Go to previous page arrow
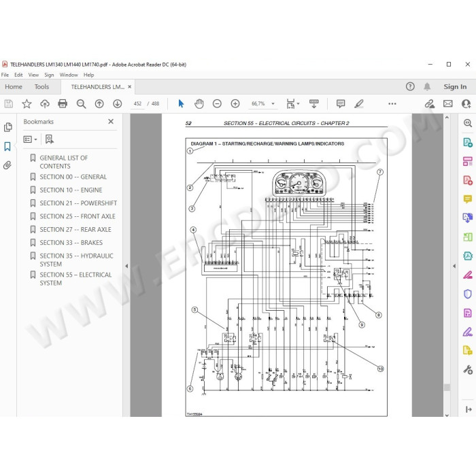This screenshot has width=476, height=476. [99, 104]
